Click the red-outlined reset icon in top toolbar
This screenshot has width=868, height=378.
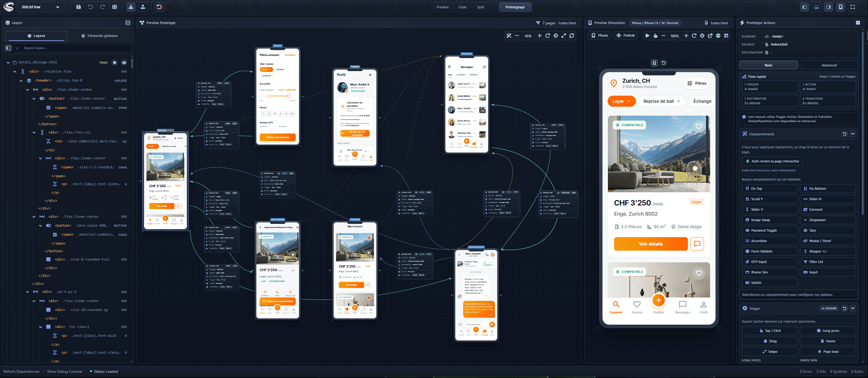tap(159, 7)
